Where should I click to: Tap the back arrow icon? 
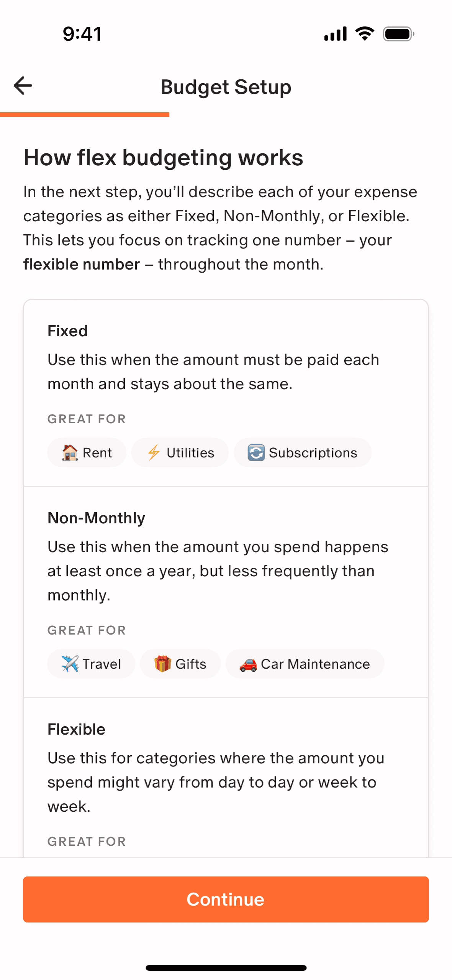pos(23,86)
